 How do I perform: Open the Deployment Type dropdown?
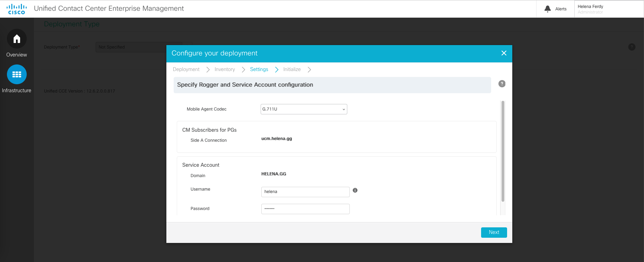pyautogui.click(x=132, y=47)
